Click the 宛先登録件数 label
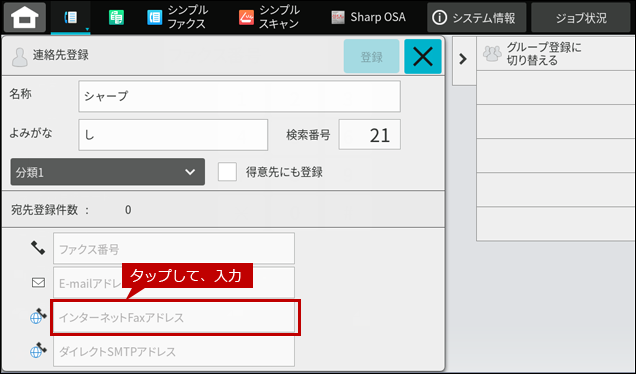The height and width of the screenshot is (374, 636). click(44, 210)
